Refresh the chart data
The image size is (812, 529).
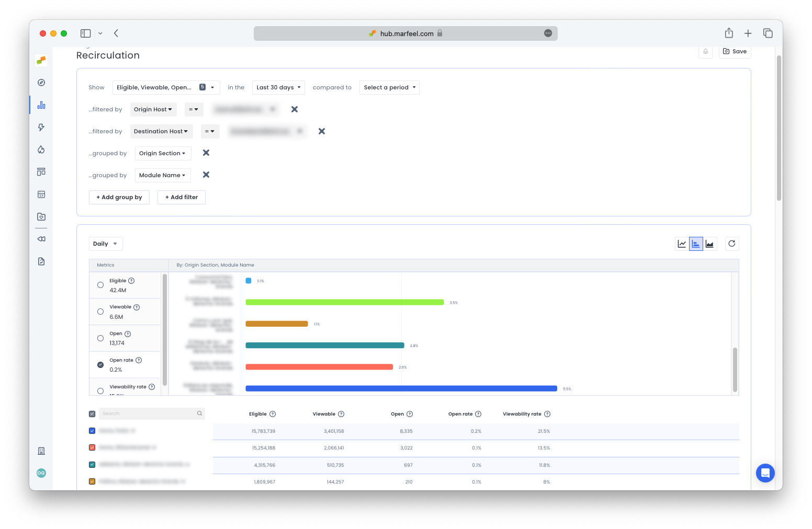732,244
